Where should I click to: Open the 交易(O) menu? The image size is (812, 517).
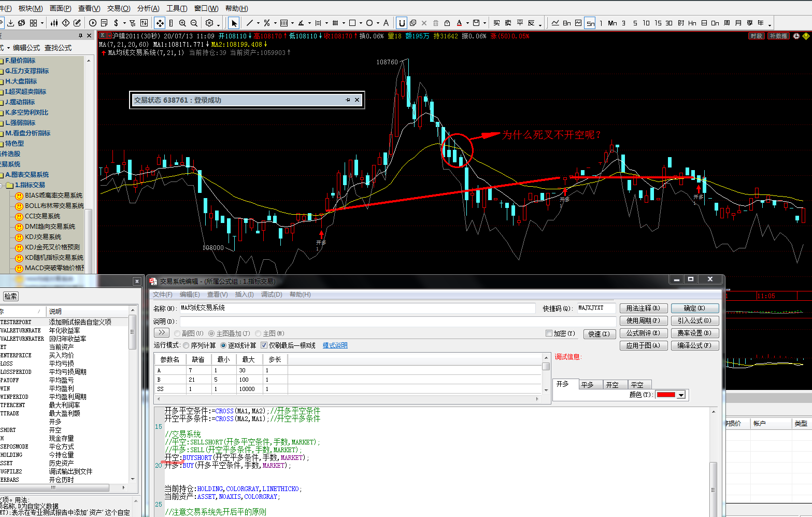(119, 8)
